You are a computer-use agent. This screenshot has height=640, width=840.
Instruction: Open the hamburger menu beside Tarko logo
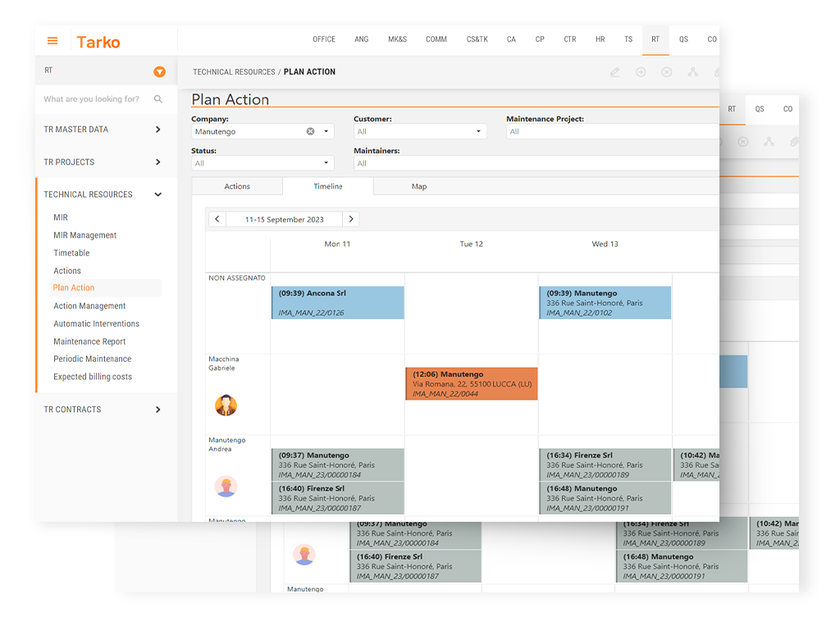[52, 41]
